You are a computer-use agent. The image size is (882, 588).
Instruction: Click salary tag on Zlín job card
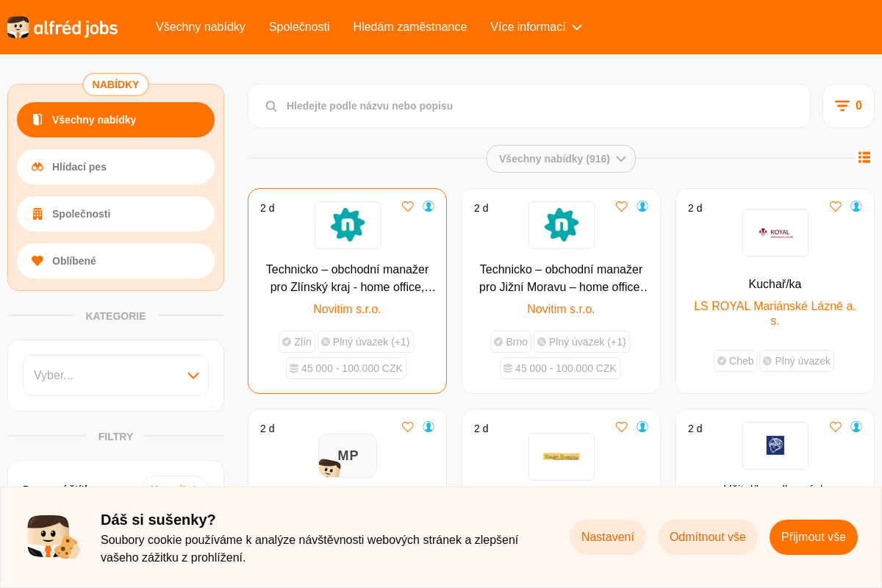point(346,368)
